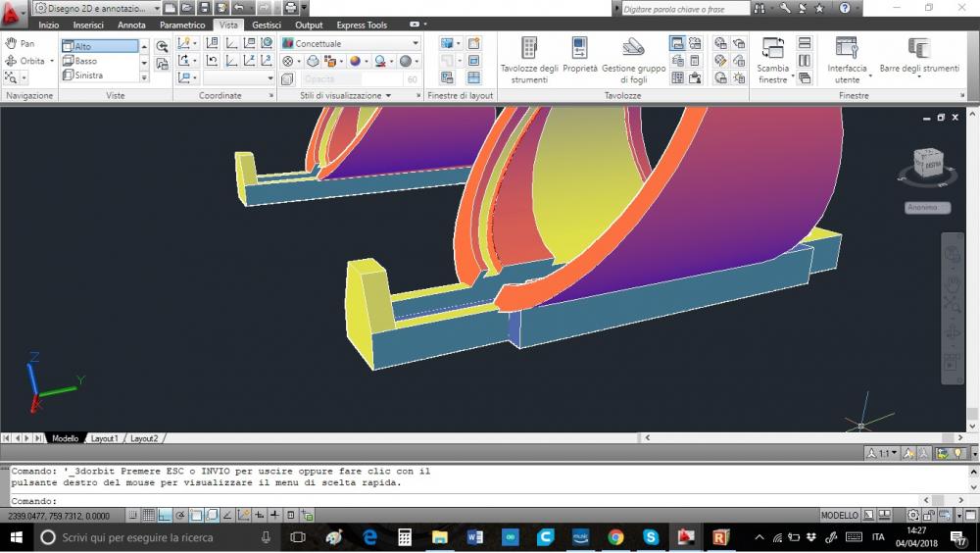Toggle snap mode in status bar

132,515
